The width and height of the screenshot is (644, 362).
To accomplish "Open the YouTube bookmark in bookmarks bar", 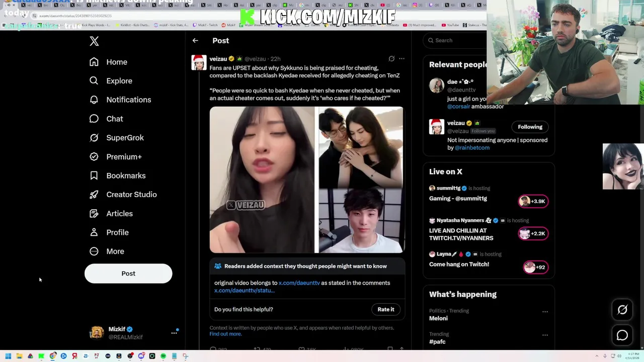I will tap(450, 25).
